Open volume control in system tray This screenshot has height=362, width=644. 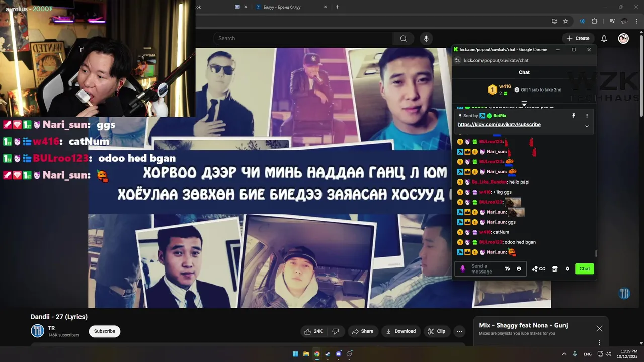608,354
